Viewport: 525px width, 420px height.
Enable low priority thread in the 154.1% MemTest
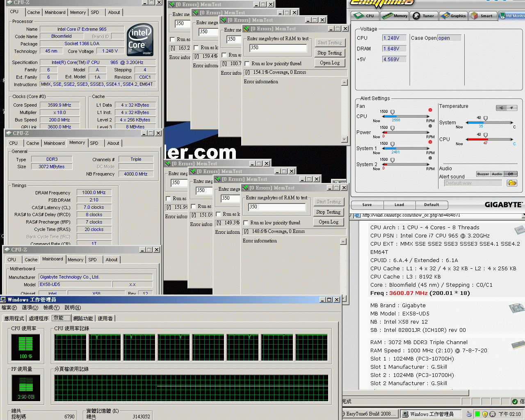tap(247, 64)
